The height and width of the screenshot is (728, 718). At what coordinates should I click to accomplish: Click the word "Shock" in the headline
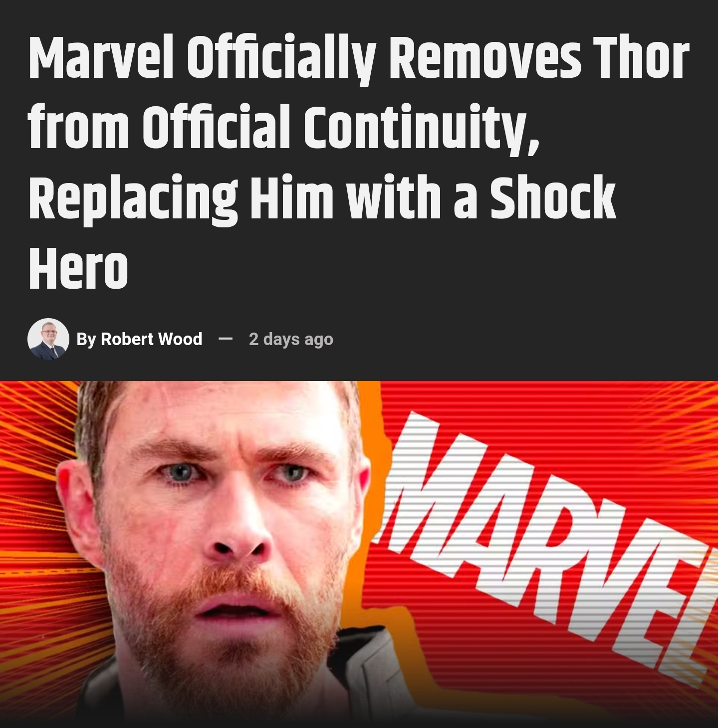click(552, 197)
